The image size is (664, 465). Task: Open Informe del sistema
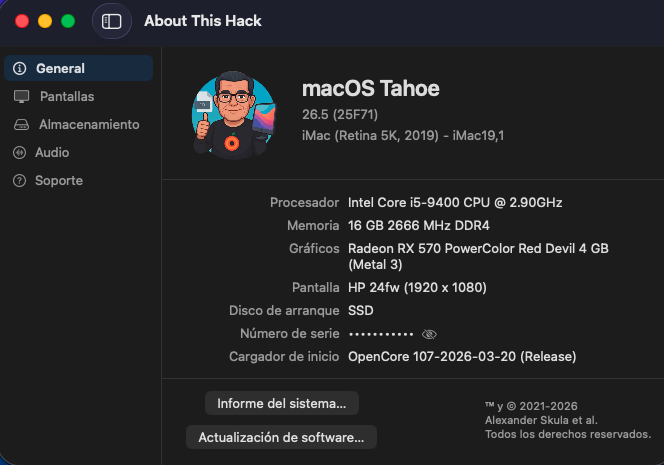click(x=282, y=403)
